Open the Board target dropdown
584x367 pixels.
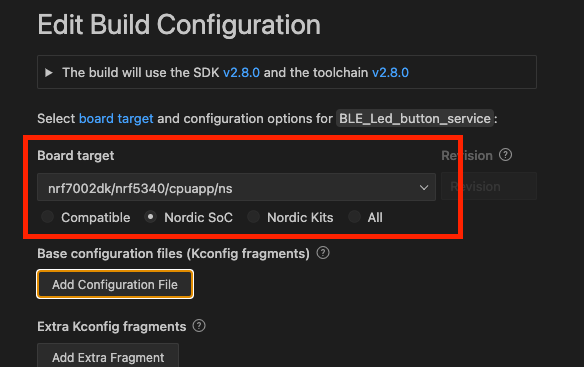[x=237, y=187]
